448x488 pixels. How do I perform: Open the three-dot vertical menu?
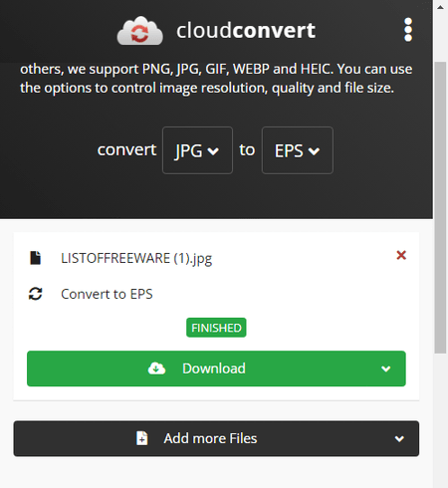pyautogui.click(x=408, y=30)
